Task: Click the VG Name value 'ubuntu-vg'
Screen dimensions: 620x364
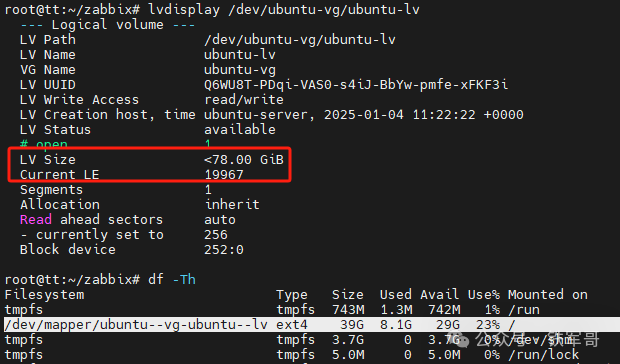Action: [x=240, y=70]
